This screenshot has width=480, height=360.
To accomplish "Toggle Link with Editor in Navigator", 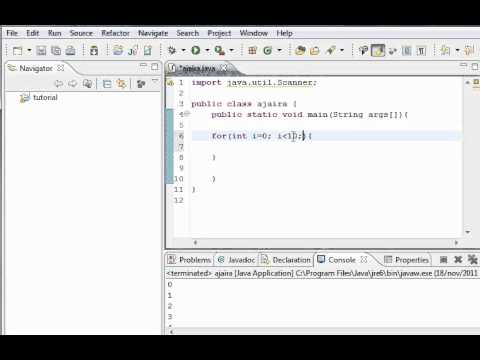I will click(x=121, y=84).
